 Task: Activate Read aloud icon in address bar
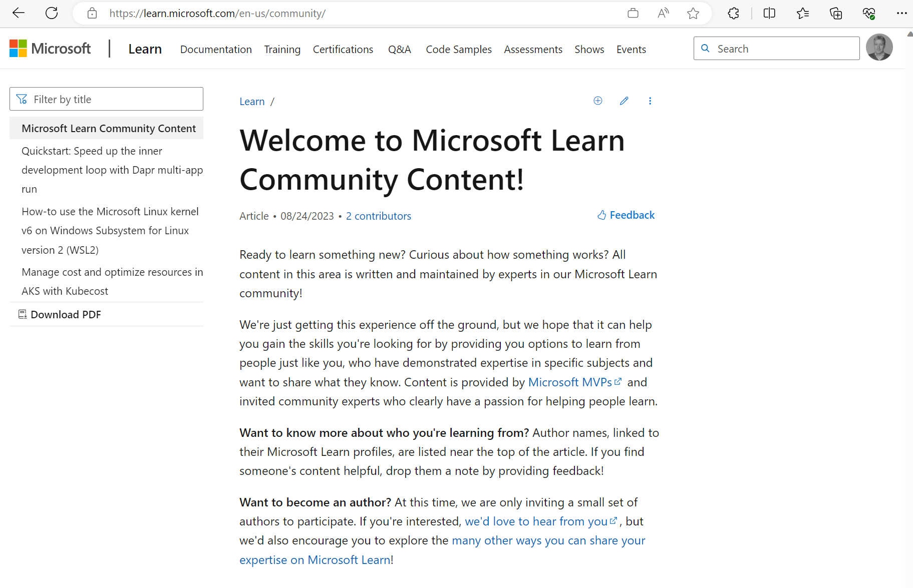[663, 13]
